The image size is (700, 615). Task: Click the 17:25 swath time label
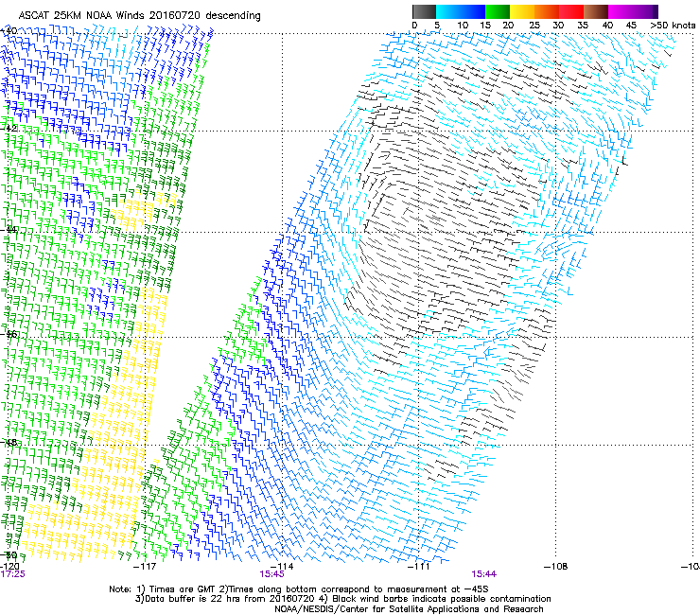[12, 574]
